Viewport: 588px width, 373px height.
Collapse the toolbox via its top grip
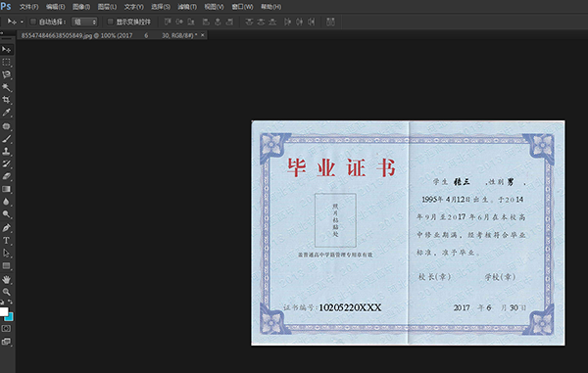tap(7, 38)
